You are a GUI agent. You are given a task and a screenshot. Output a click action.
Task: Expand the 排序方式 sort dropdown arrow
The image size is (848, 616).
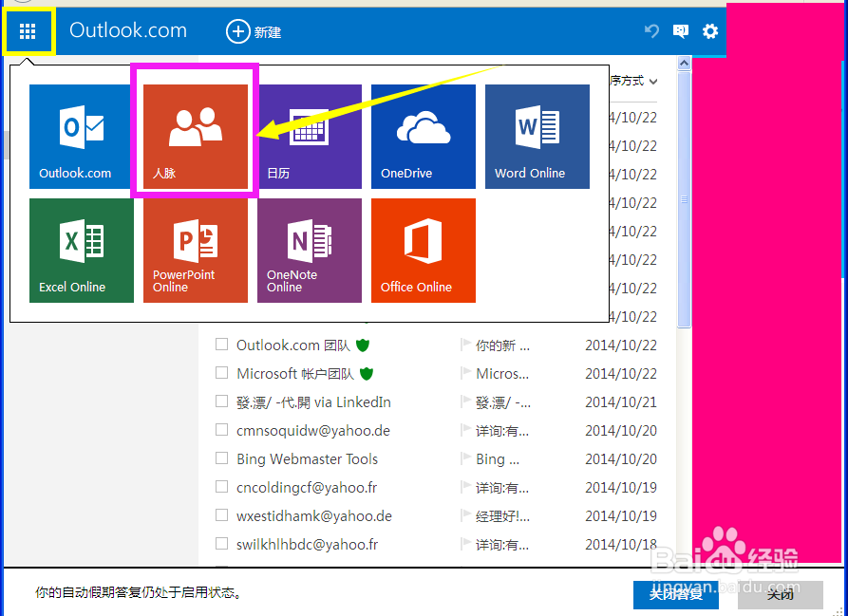[653, 82]
